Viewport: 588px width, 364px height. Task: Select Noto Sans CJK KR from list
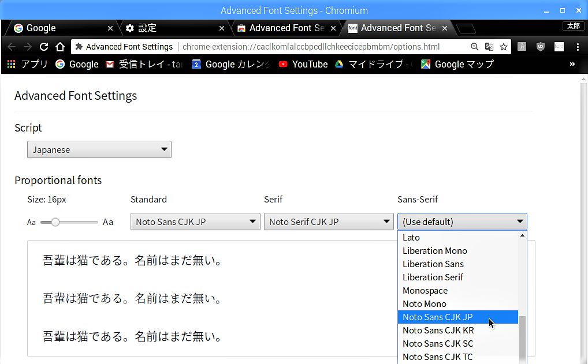tap(438, 330)
